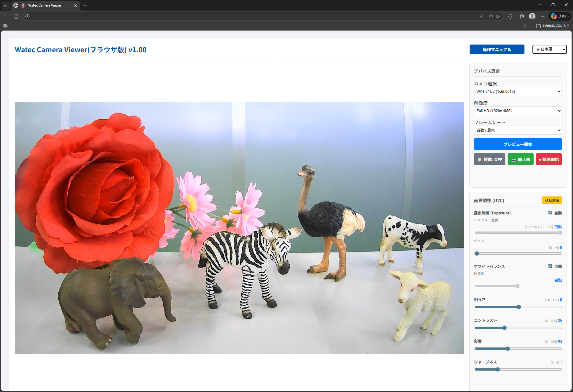Open その他のお気に入り folder
This screenshot has width=573, height=392.
click(x=552, y=26)
